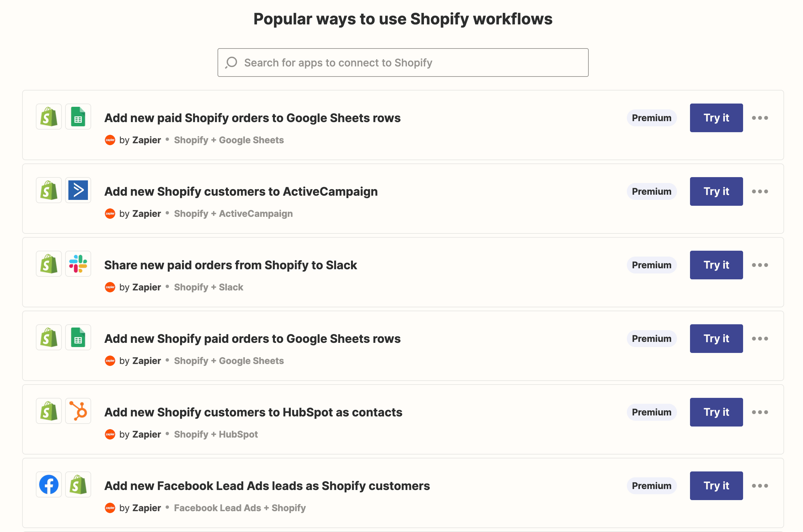Screen dimensions: 803x532
Task: Click 'by Zapier' under ActiveCampaign workflow
Action: click(140, 214)
